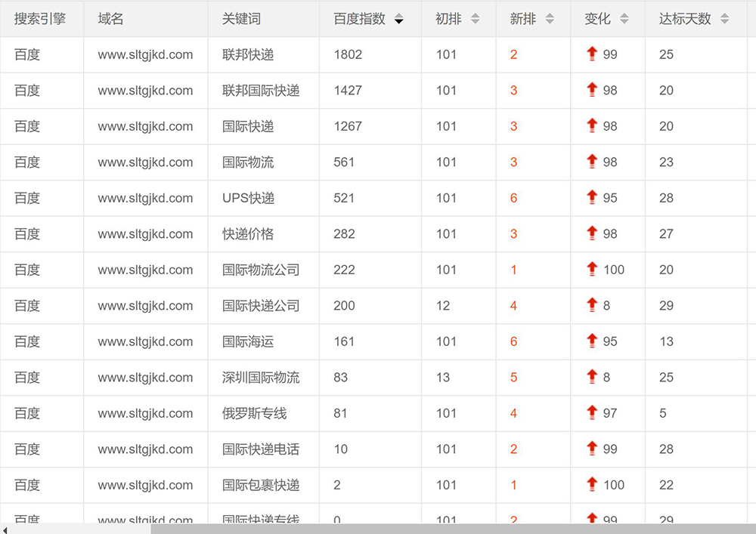
Task: Click the keyword 联邦国际快递
Action: coord(261,91)
